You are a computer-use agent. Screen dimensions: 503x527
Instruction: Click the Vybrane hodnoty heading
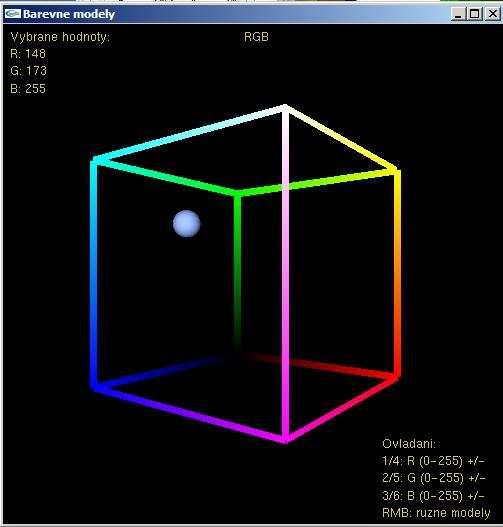60,37
